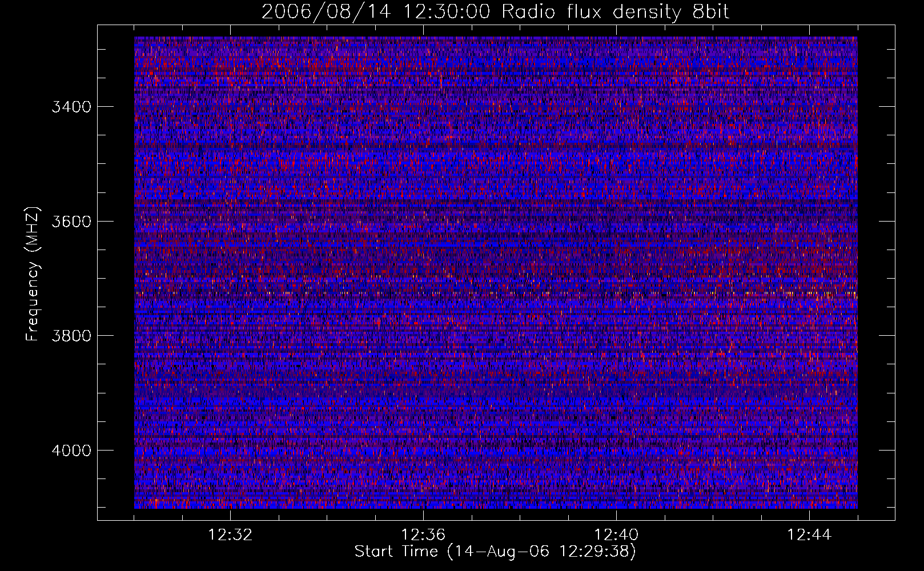Screen dimensions: 924x571
Task: Click the 12:40 time tick label
Action: pos(616,535)
